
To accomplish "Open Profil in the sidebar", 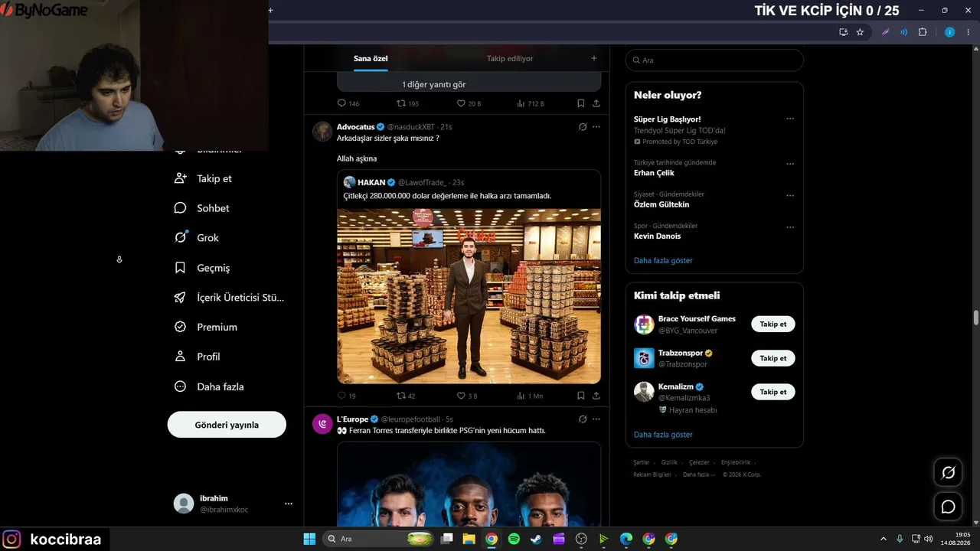I will point(198,357).
